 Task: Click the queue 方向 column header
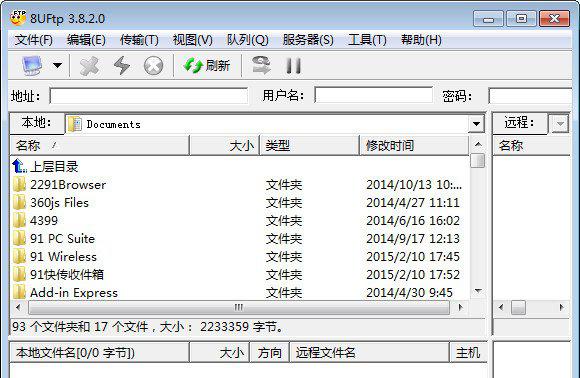(270, 352)
